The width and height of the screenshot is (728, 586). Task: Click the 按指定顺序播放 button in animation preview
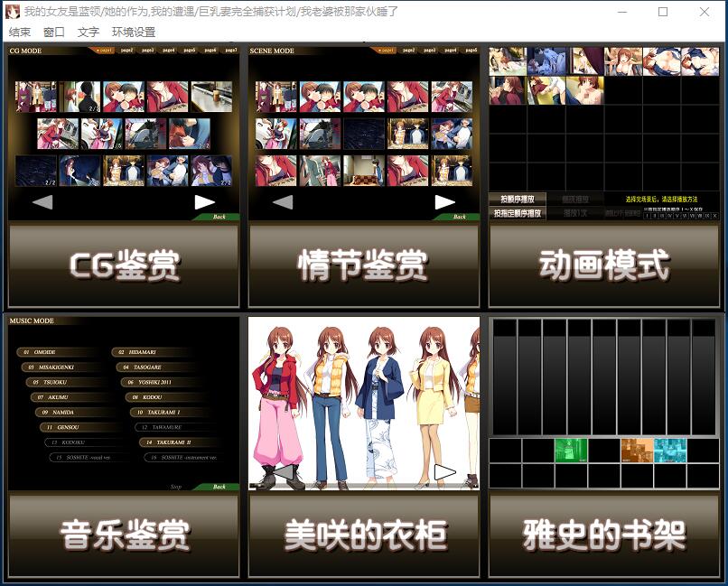click(518, 213)
